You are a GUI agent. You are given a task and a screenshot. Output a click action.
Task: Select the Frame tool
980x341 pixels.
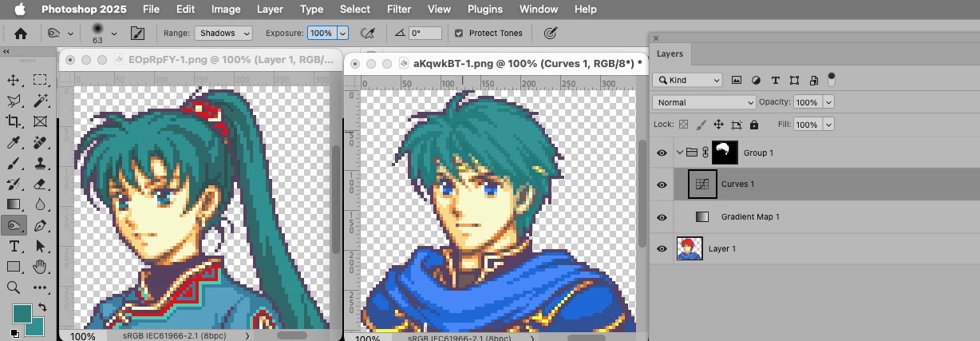coord(40,121)
